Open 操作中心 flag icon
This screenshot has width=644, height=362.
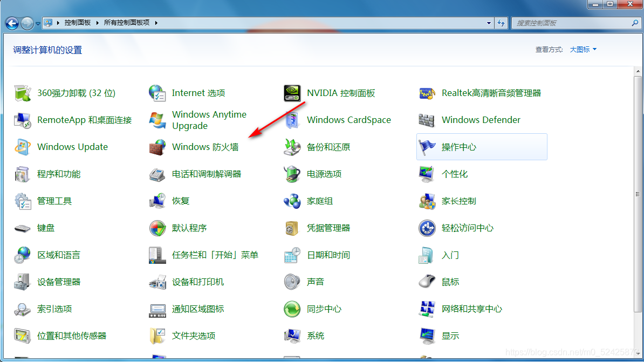427,147
